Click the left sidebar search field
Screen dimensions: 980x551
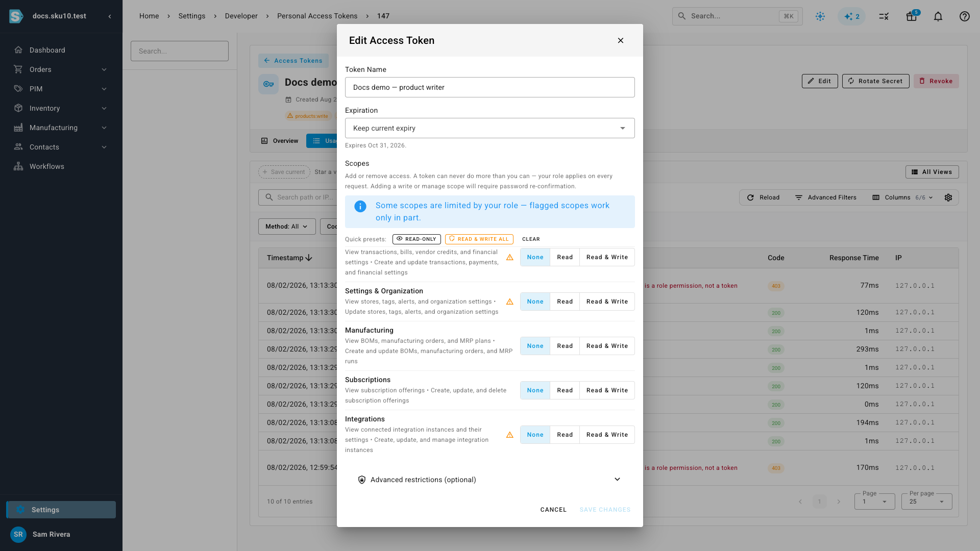point(180,51)
